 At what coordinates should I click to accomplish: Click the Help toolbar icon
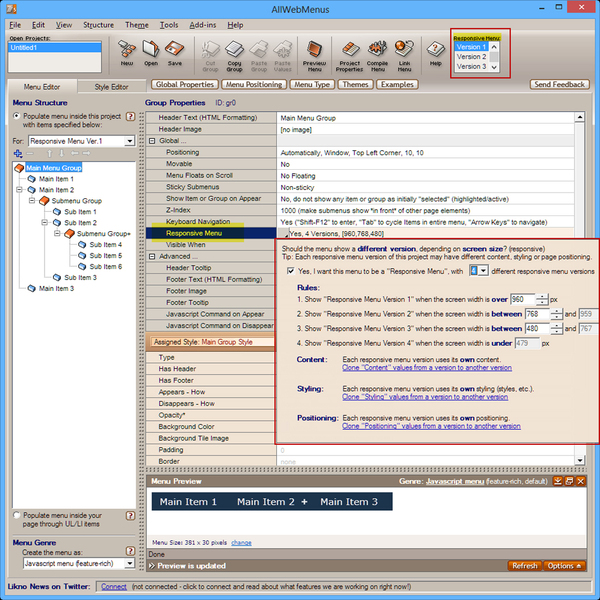click(x=435, y=54)
